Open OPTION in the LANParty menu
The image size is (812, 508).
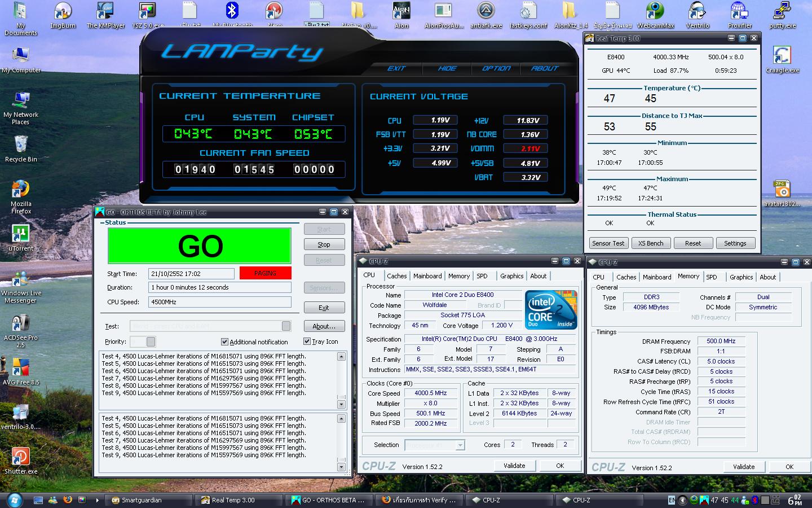pos(496,68)
